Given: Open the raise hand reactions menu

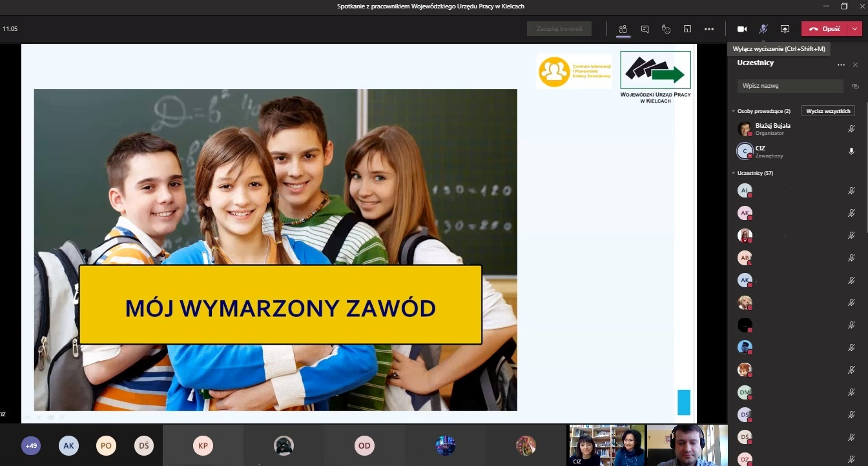Looking at the screenshot, I should (666, 29).
